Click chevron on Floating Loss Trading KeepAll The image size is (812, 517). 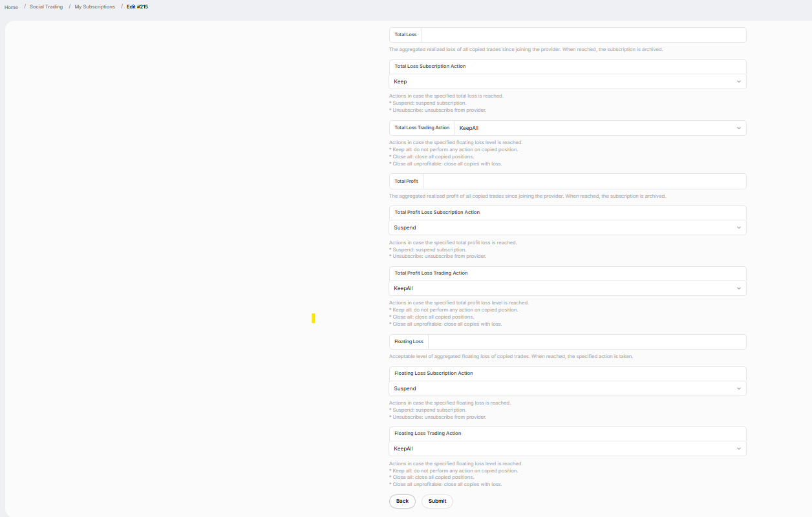point(739,448)
